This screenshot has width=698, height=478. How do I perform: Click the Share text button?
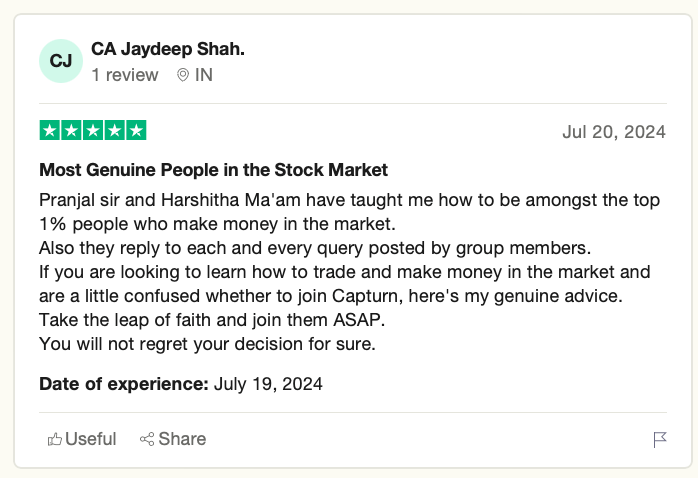point(182,439)
